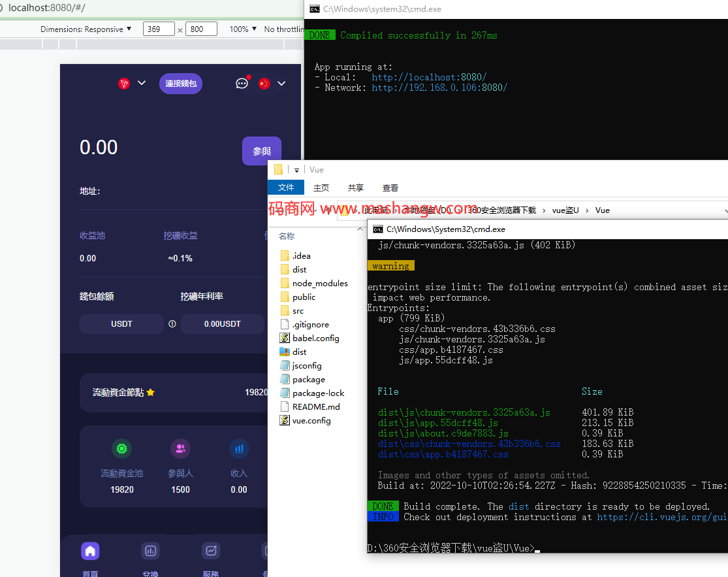Click the Chinese flag language icon
Screen dimensions: 728x577
264,84
